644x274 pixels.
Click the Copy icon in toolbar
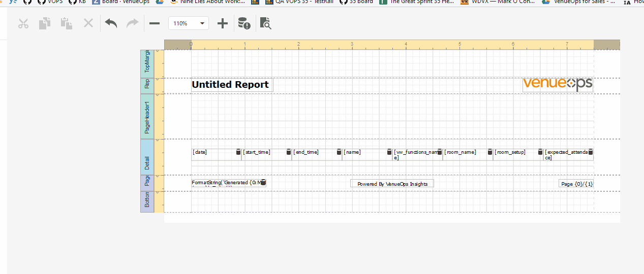(45, 23)
